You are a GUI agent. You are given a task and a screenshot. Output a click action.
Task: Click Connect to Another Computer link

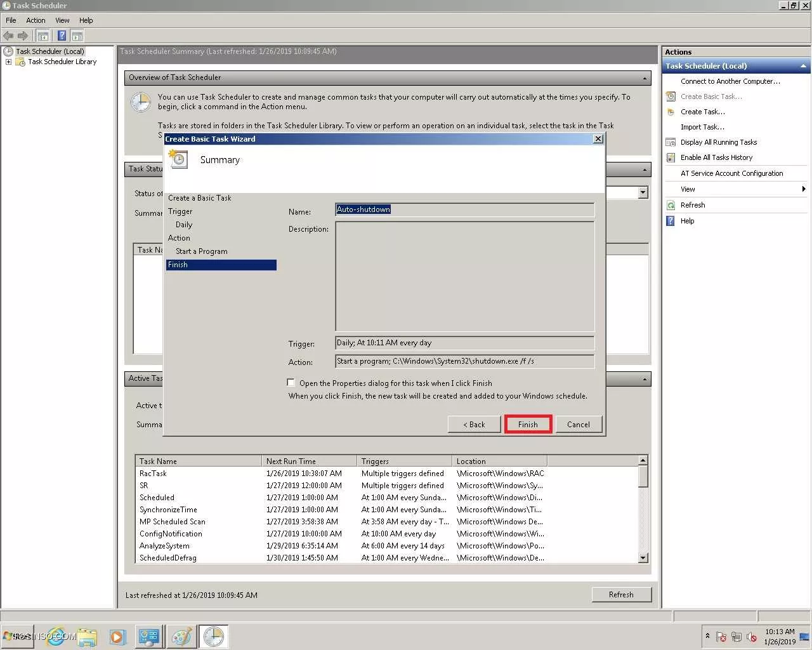pos(730,81)
